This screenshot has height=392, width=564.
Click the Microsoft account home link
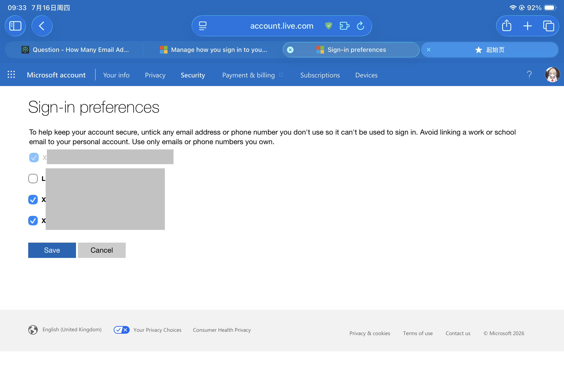coord(56,75)
